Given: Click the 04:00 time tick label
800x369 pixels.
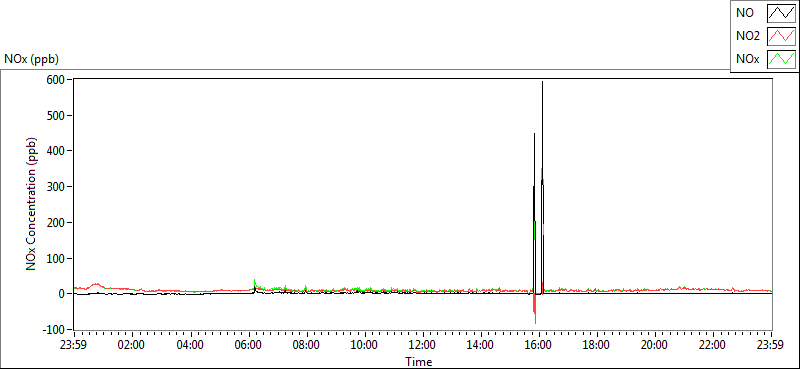Looking at the screenshot, I should pyautogui.click(x=190, y=344).
